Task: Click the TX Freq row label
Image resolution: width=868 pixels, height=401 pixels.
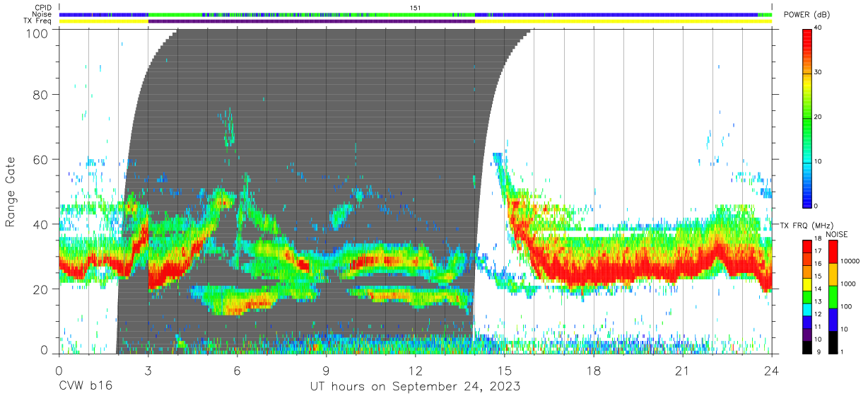Action: click(x=38, y=21)
